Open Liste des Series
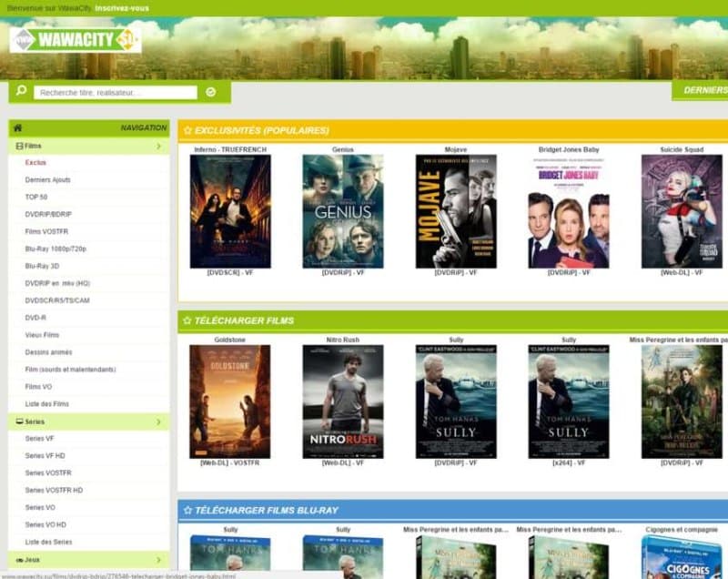 (49, 542)
